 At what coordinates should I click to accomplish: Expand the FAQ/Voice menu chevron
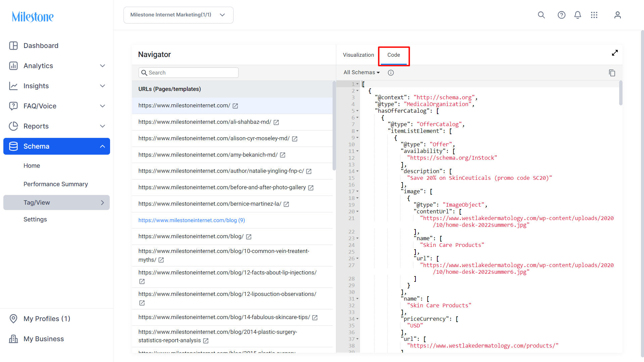point(103,106)
